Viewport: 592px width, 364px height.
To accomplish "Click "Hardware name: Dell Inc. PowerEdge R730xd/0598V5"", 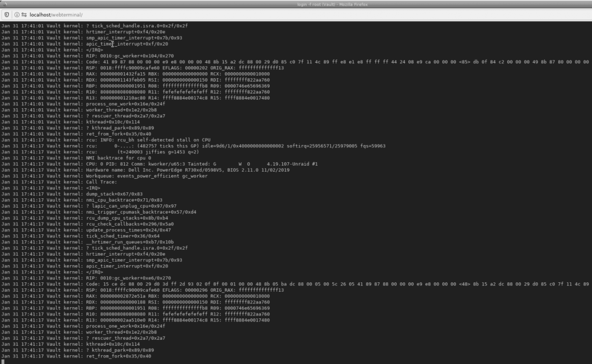I will point(155,170).
